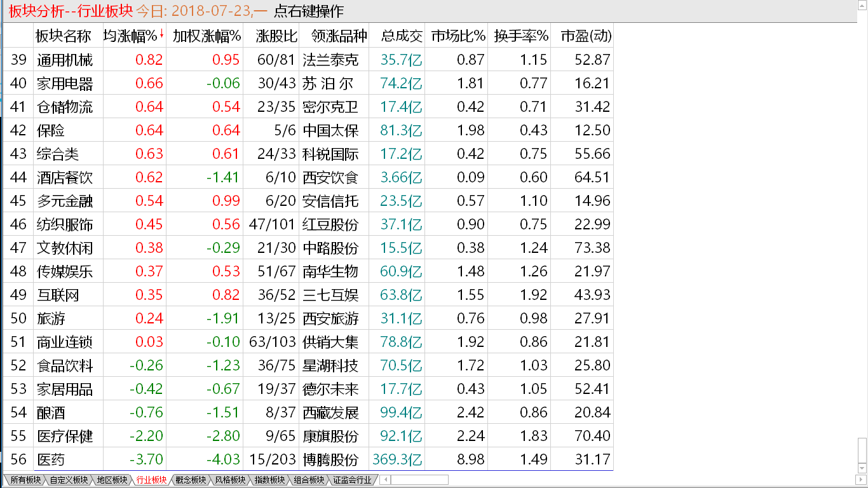Click leading stock 法兰泰克

(330, 60)
